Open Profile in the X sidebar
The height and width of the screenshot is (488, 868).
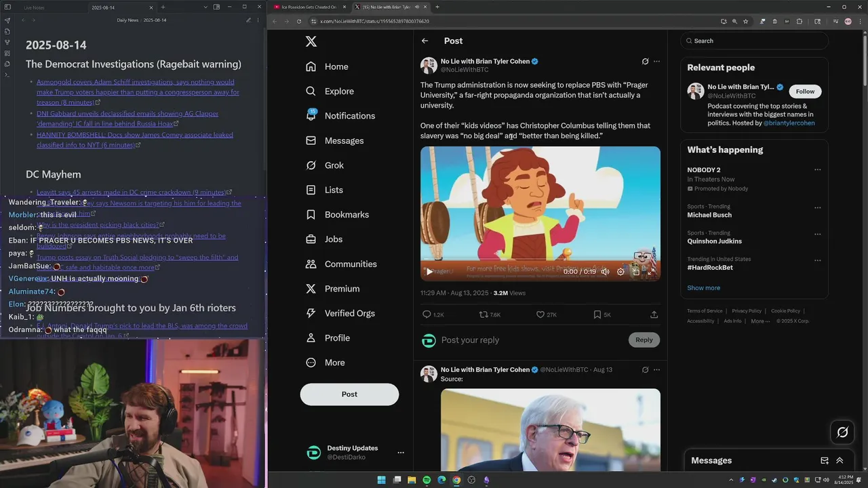coord(328,338)
